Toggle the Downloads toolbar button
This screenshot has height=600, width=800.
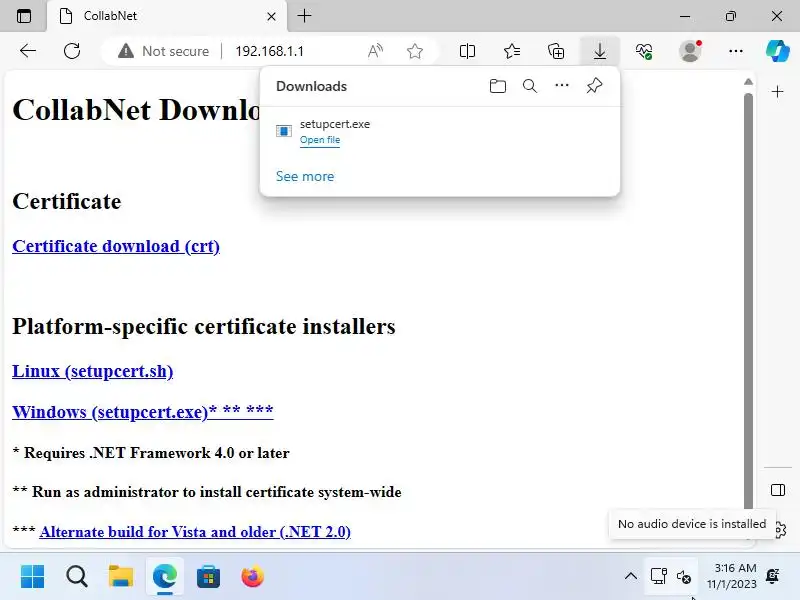coord(600,51)
